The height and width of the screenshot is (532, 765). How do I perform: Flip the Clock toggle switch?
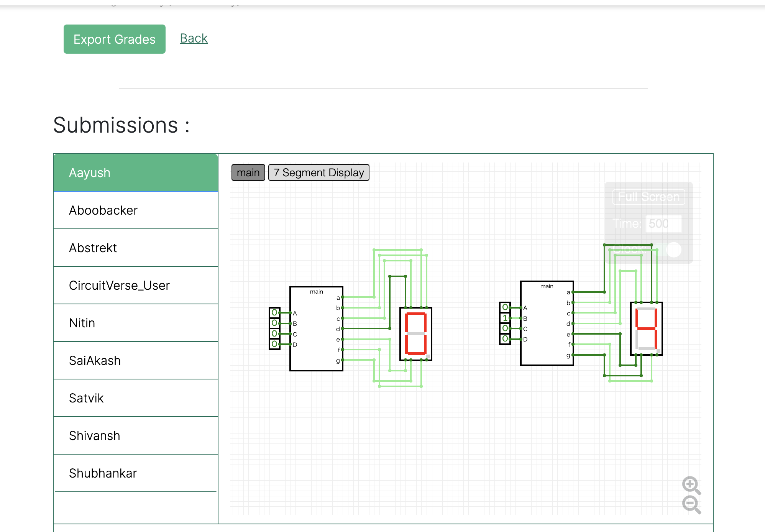click(673, 250)
